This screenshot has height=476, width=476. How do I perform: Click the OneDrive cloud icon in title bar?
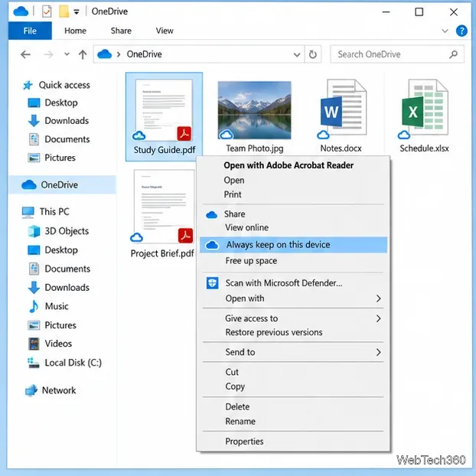21,11
